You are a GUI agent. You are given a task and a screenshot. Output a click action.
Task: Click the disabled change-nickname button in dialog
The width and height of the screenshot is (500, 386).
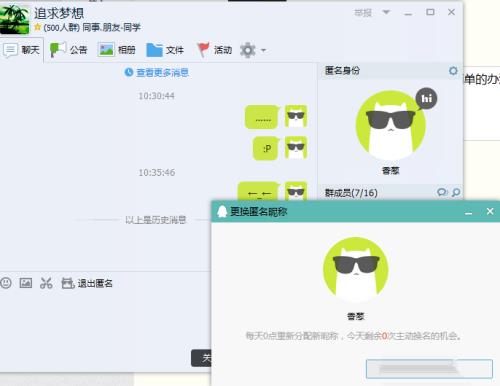(x=429, y=369)
